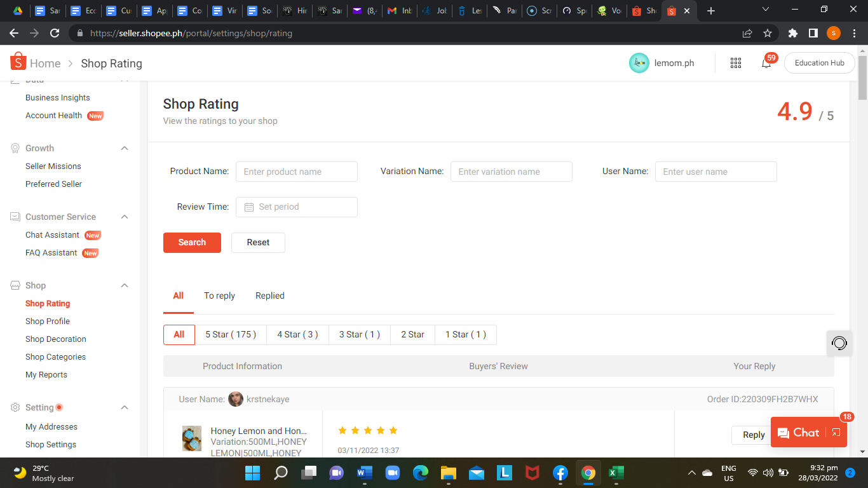Open the Chrome profile avatar
The height and width of the screenshot is (488, 868).
click(834, 33)
